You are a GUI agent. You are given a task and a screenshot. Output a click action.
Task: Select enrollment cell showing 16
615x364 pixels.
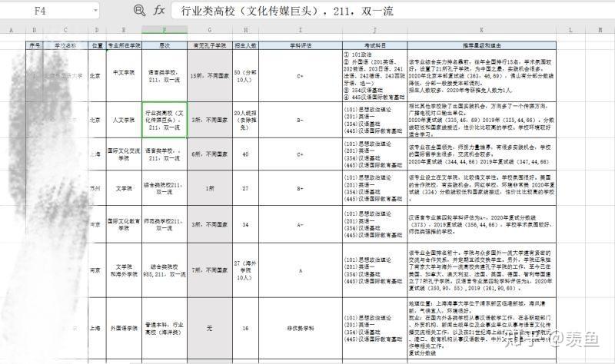click(245, 329)
